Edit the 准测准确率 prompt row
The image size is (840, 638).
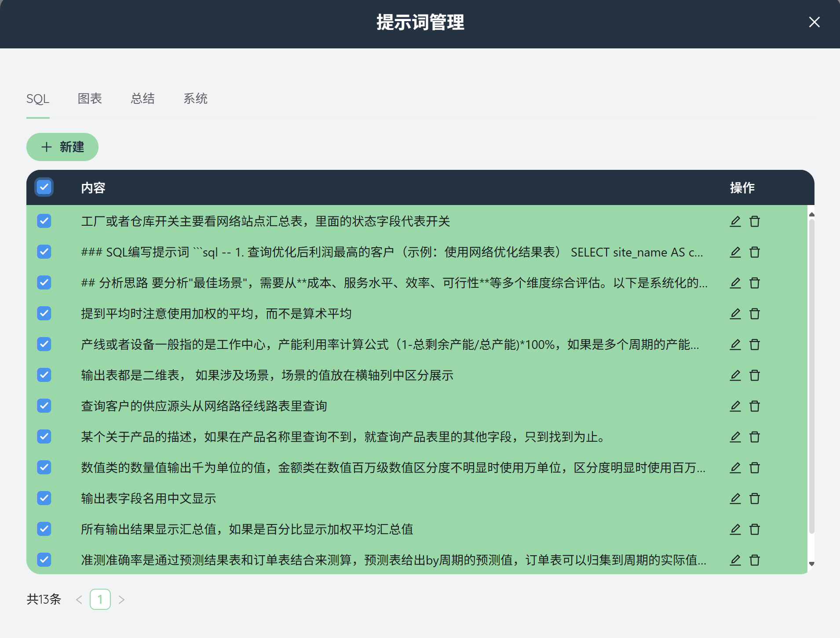tap(735, 560)
